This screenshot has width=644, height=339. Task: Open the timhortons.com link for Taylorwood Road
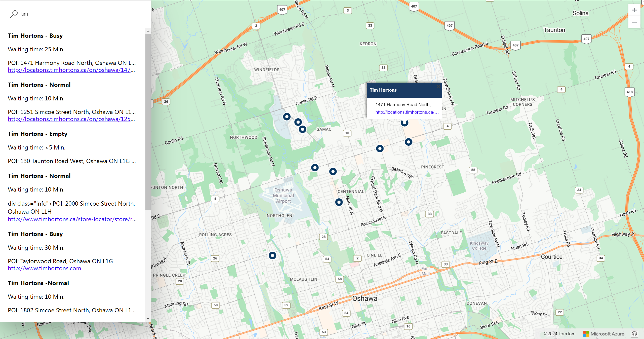click(x=45, y=269)
